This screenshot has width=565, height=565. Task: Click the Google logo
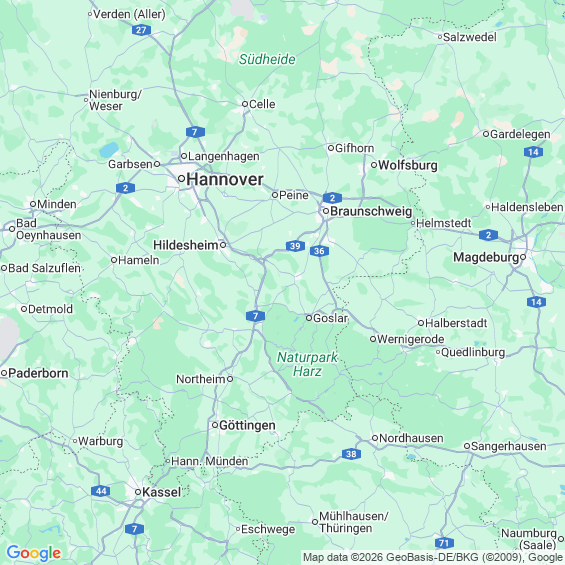[34, 553]
